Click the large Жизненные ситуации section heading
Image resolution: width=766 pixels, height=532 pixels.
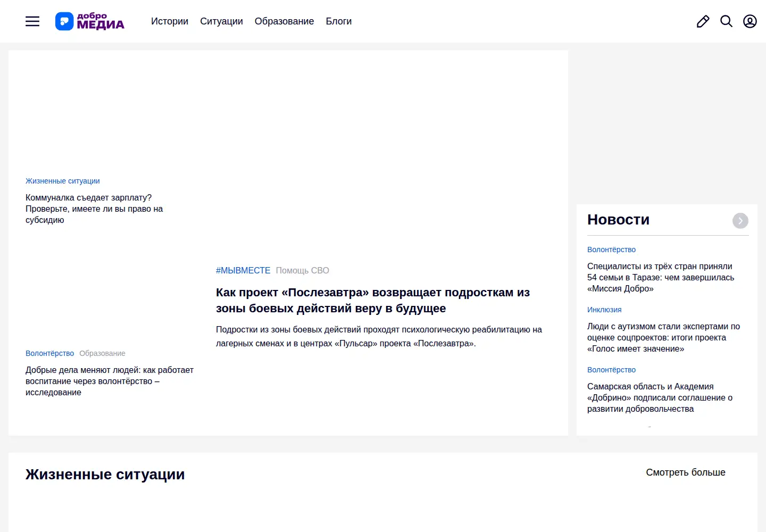(105, 474)
